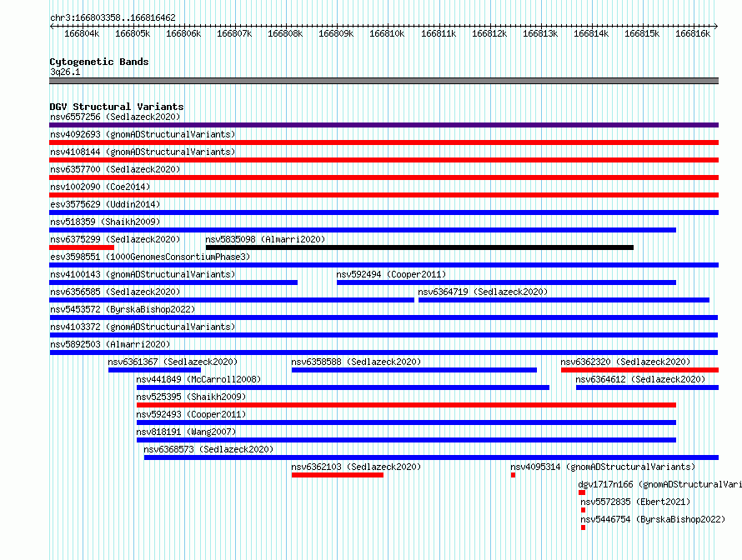Open nsv592494 (Cooper2011) label
Viewport: 742px width, 560px height.
[x=391, y=274]
